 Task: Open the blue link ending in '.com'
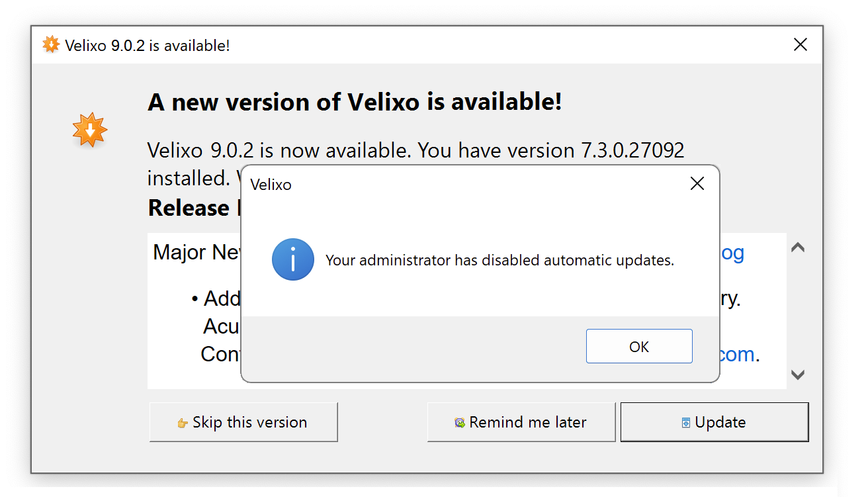tap(737, 354)
